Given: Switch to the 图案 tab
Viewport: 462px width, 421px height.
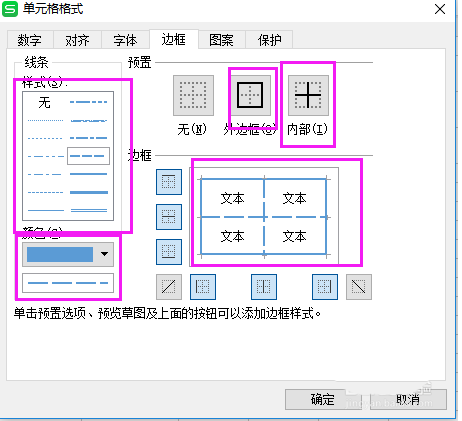Looking at the screenshot, I should tap(221, 40).
